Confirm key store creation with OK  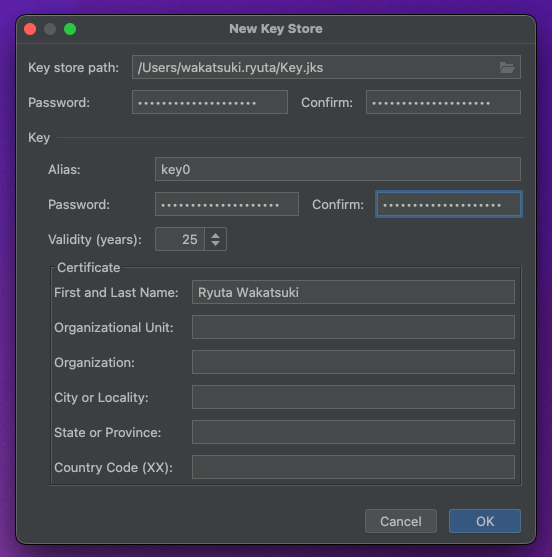click(485, 521)
